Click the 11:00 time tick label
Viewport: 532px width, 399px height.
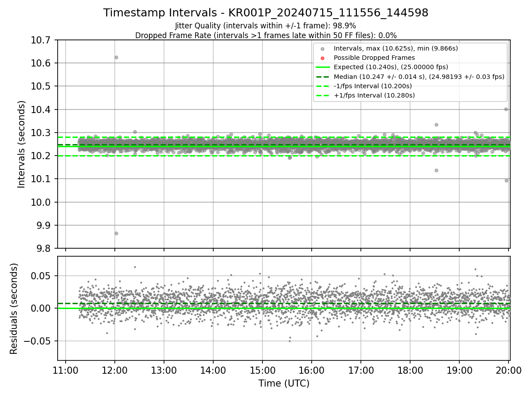(x=66, y=370)
